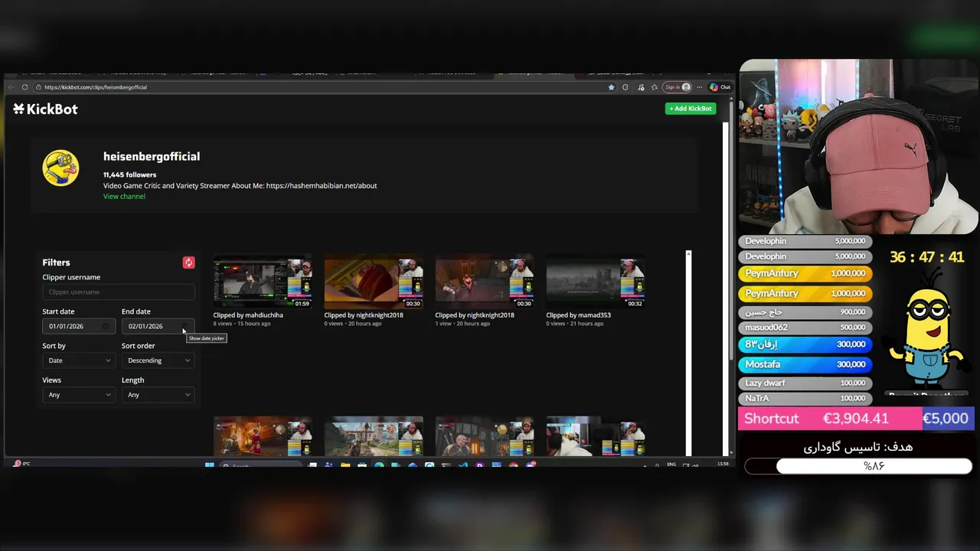Open nightknight2018's clip thumbnail with 1 view
Viewport: 980px width, 551px height.
(x=485, y=281)
